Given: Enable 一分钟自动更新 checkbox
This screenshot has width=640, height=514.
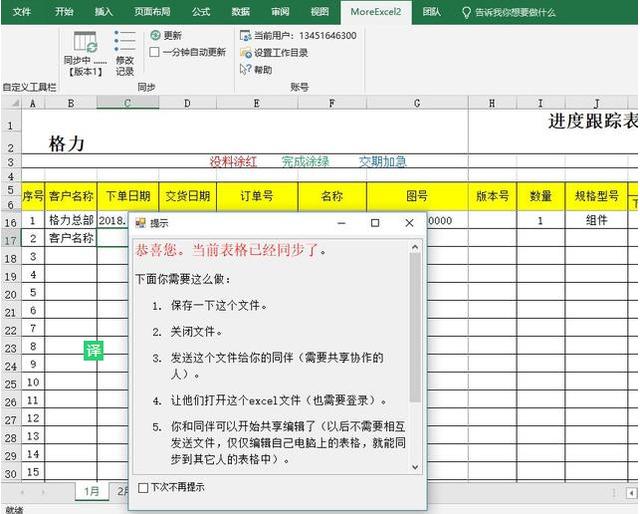Looking at the screenshot, I should point(154,52).
